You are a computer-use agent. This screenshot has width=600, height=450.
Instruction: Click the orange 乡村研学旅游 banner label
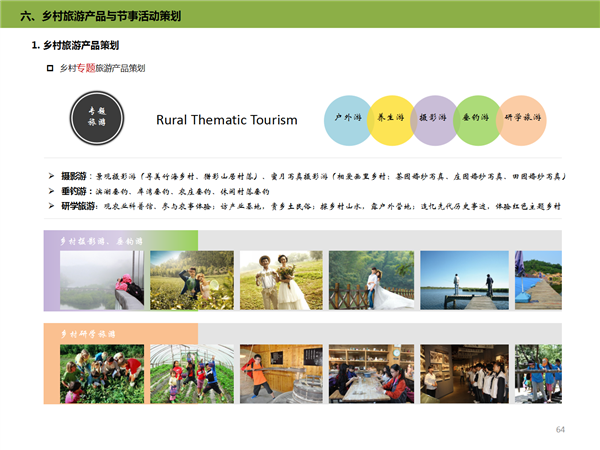(88, 333)
